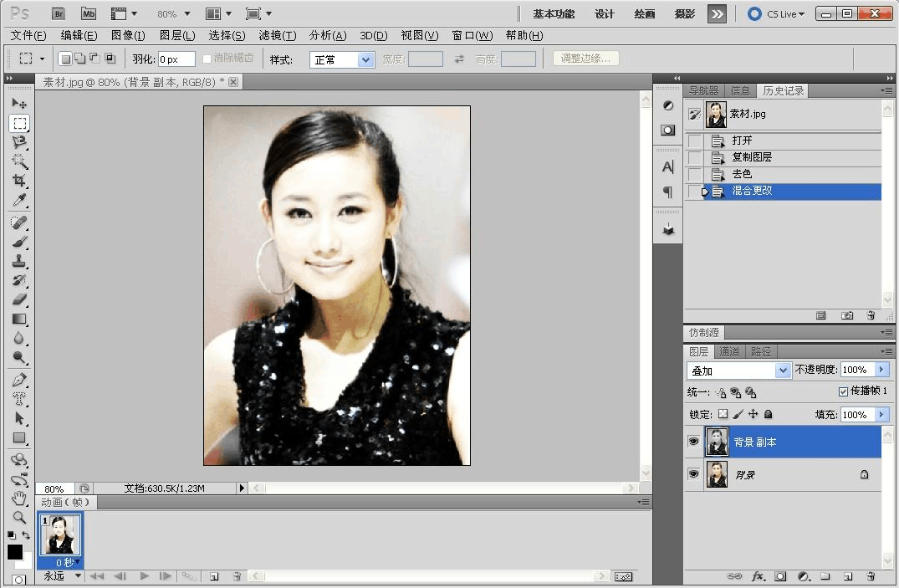Image resolution: width=899 pixels, height=588 pixels.
Task: Select the Rectangle shape tool
Action: (x=19, y=437)
